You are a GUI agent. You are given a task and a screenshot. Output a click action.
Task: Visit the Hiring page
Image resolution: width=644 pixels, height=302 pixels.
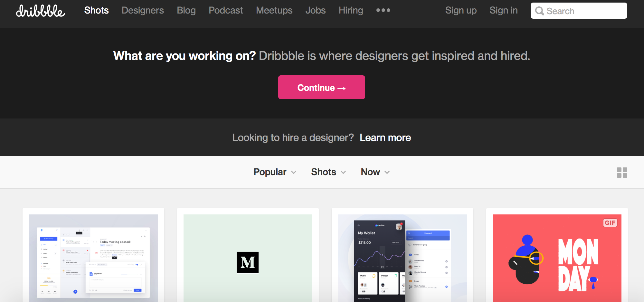(x=351, y=10)
